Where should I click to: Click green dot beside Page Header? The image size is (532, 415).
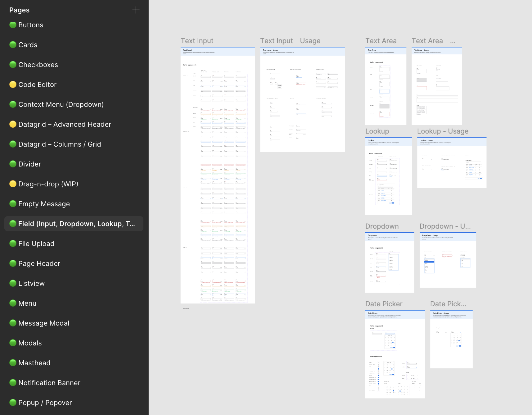(13, 263)
